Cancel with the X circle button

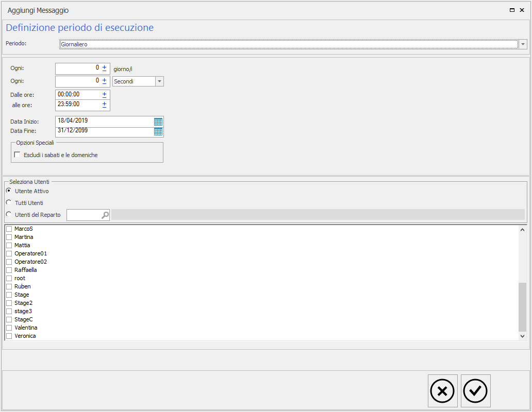coord(442,391)
